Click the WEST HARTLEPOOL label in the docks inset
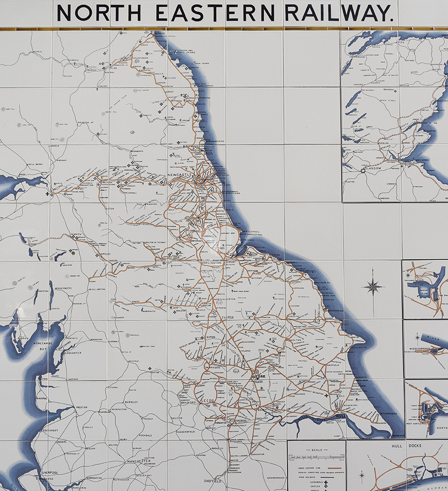 pos(417,423)
